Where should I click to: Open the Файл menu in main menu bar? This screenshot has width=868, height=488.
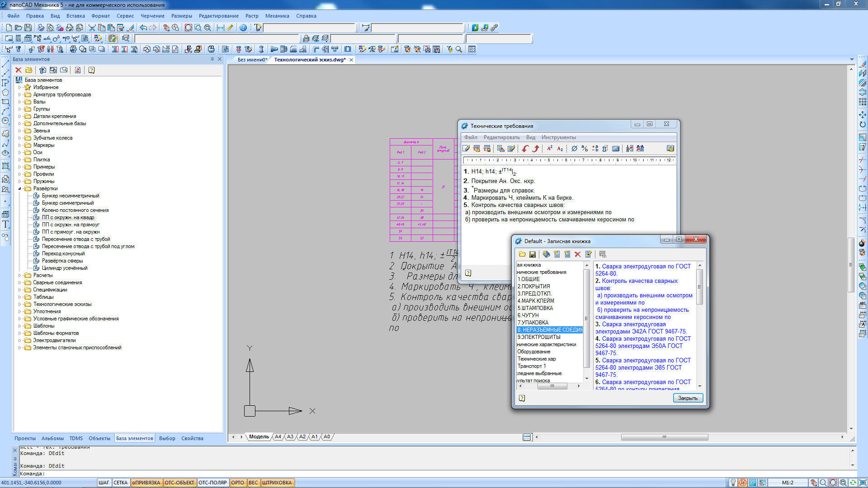coord(13,16)
